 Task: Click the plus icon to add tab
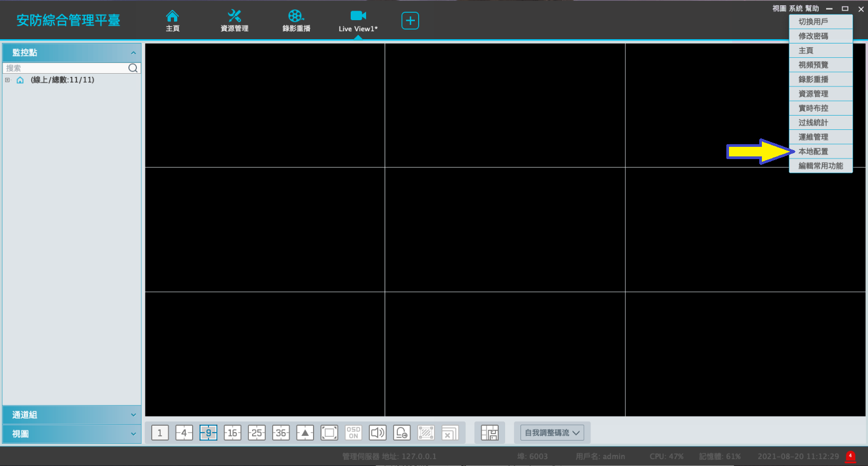tap(410, 21)
